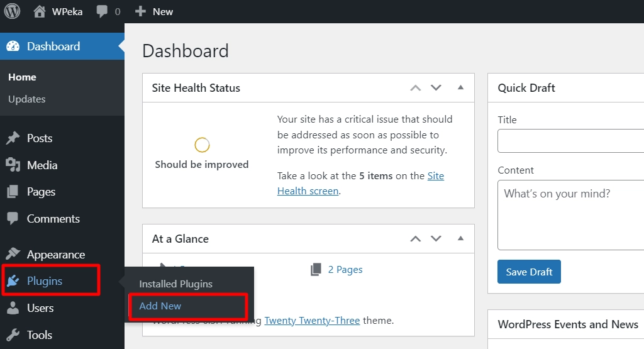Viewport: 644px width, 349px height.
Task: Open the comments bubble icon in admin bar
Action: [x=102, y=11]
